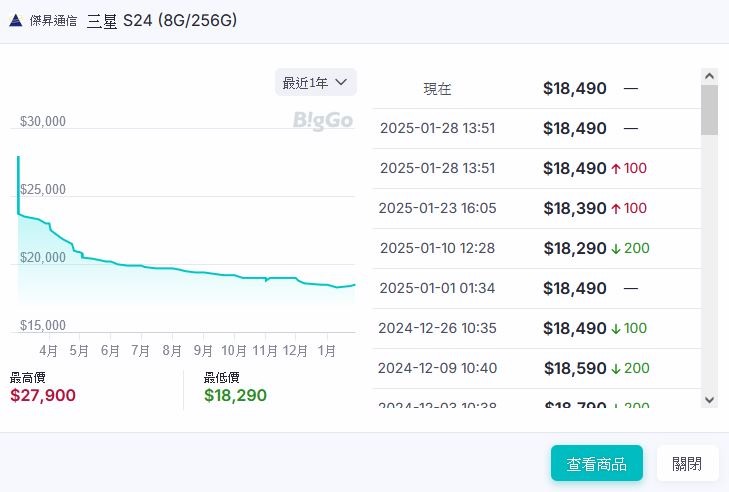Click the 2025-01-10 12:28 date entry
This screenshot has width=729, height=492.
437,248
